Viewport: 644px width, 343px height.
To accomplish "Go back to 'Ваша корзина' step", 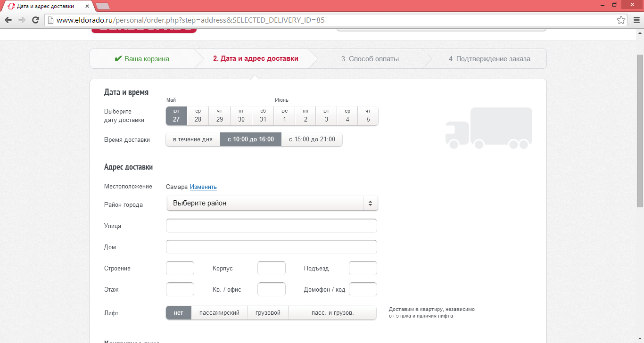I will click(x=142, y=59).
